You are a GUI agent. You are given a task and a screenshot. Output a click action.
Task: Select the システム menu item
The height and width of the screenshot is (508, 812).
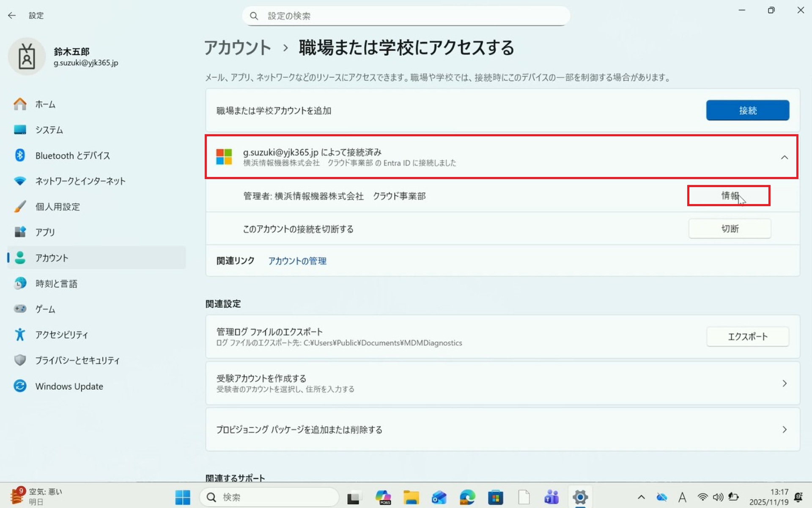click(x=49, y=130)
